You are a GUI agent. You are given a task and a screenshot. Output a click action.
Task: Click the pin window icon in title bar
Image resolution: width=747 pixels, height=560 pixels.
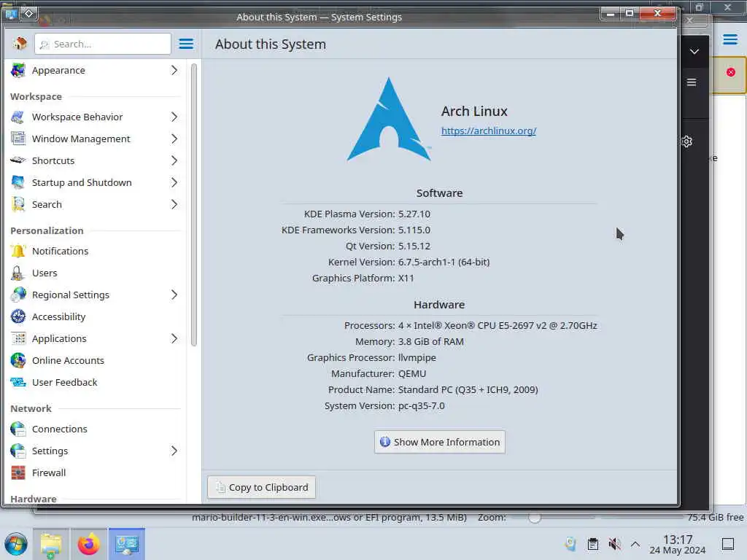tap(28, 13)
